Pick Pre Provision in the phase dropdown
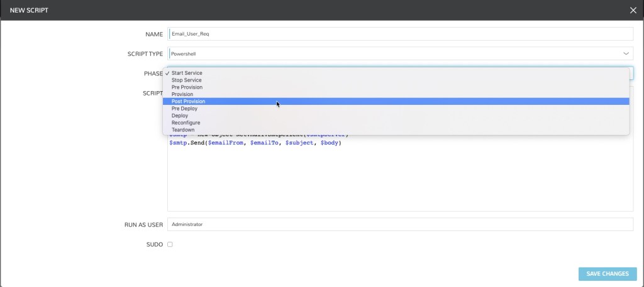This screenshot has width=644, height=287. (187, 87)
